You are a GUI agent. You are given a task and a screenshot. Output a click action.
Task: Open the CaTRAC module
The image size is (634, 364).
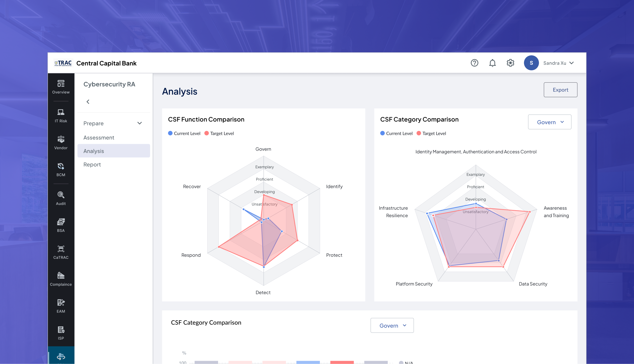[x=61, y=252]
